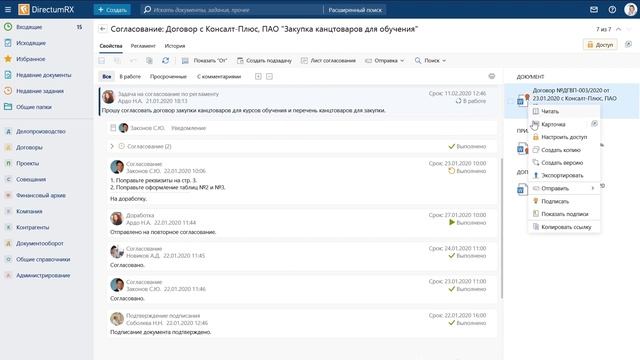Choose Создать копию in context menu
Image resolution: width=640 pixels, height=360 pixels.
[x=564, y=150]
